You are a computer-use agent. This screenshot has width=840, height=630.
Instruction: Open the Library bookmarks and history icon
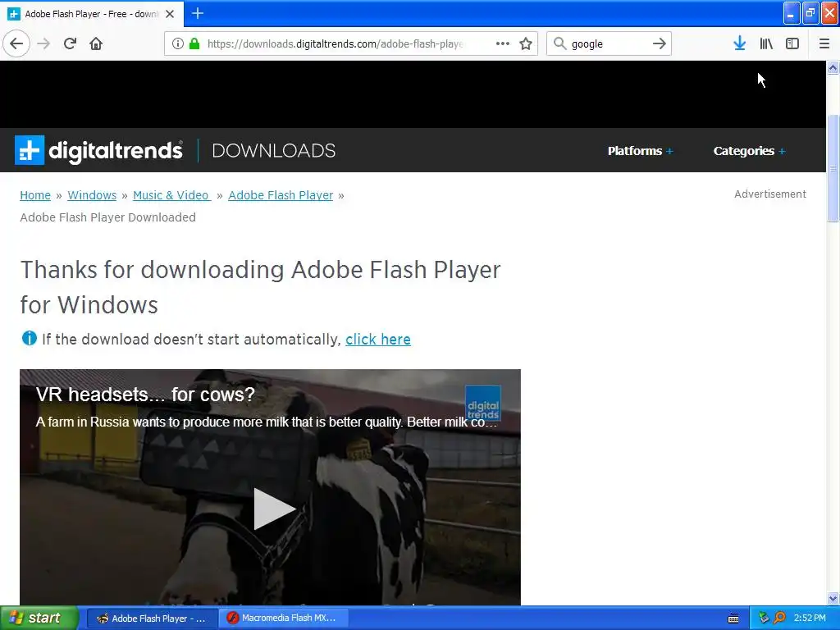(x=766, y=43)
